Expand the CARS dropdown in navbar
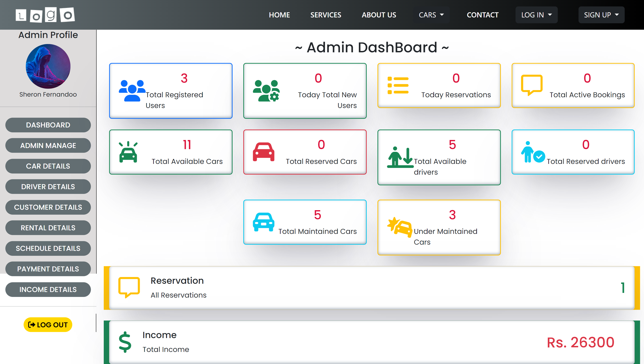 coord(431,15)
